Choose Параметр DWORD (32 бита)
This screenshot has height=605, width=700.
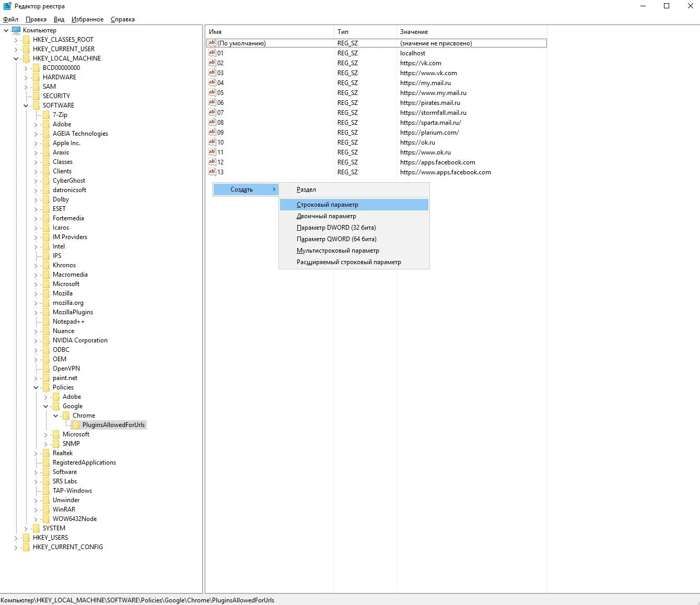pos(354,228)
